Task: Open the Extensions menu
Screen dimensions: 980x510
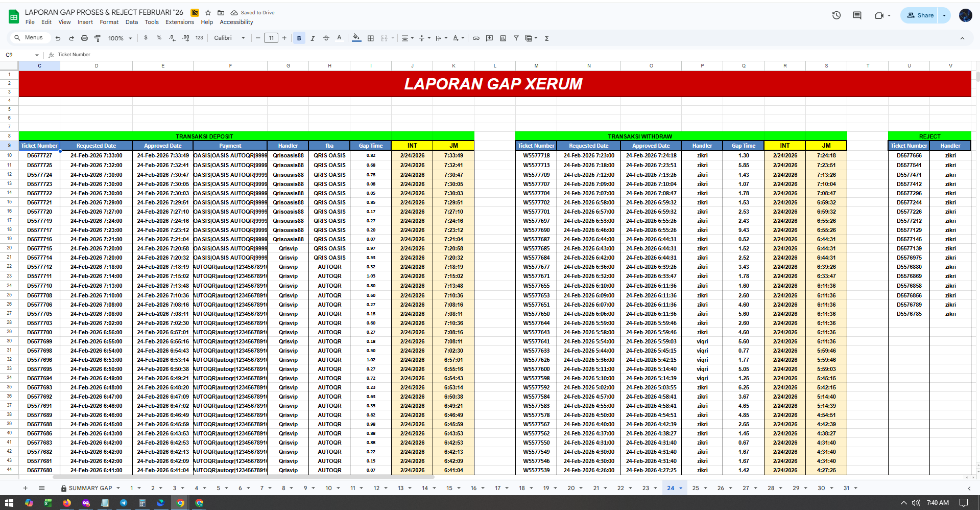Action: [x=179, y=22]
